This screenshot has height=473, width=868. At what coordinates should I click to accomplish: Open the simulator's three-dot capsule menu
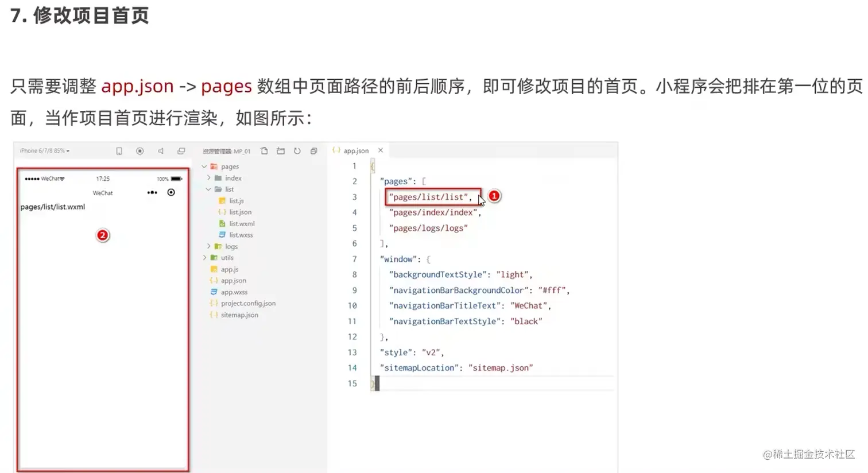tap(152, 192)
